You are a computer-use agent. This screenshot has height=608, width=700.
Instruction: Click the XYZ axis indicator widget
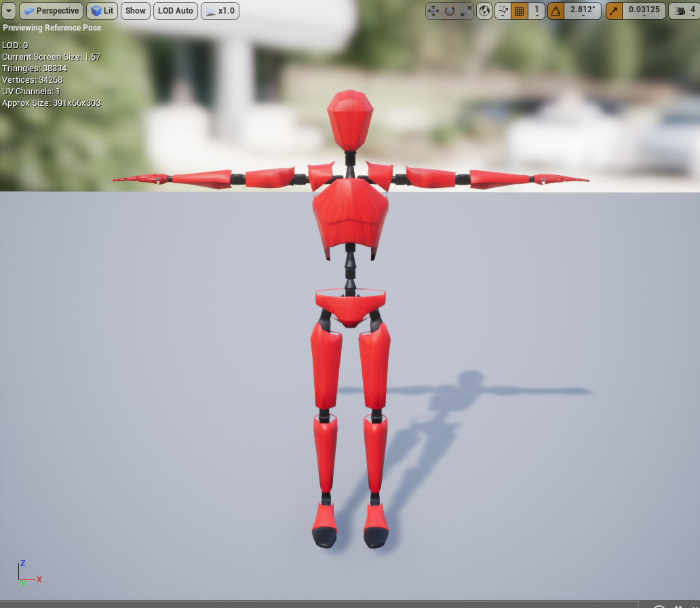29,573
